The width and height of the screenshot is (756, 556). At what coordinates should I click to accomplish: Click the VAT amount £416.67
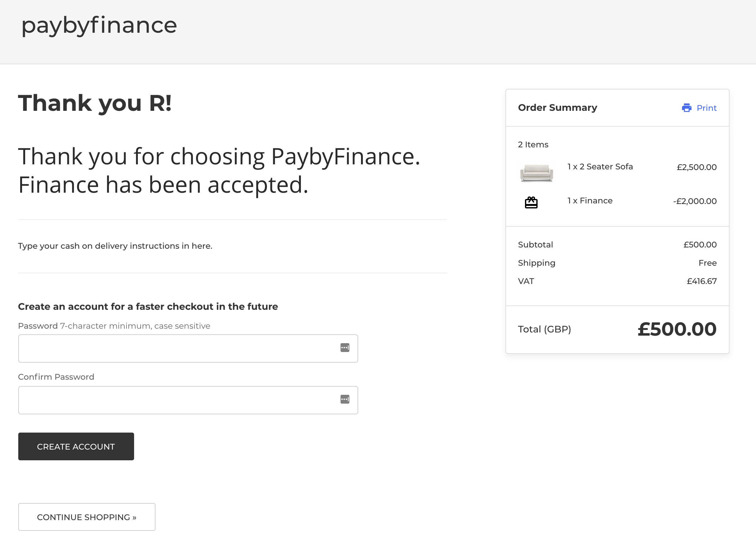(x=702, y=281)
